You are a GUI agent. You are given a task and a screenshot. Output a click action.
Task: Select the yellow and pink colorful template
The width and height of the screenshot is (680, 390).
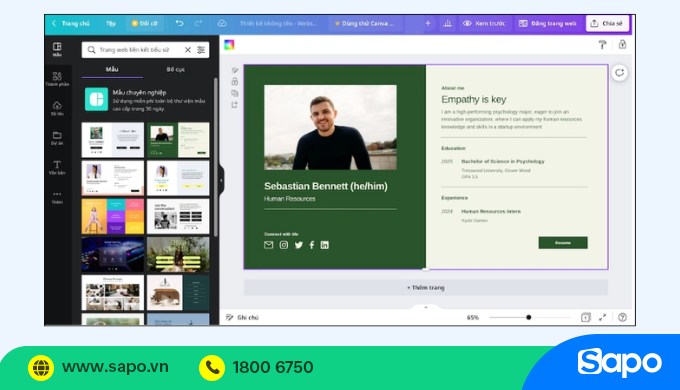tap(113, 216)
